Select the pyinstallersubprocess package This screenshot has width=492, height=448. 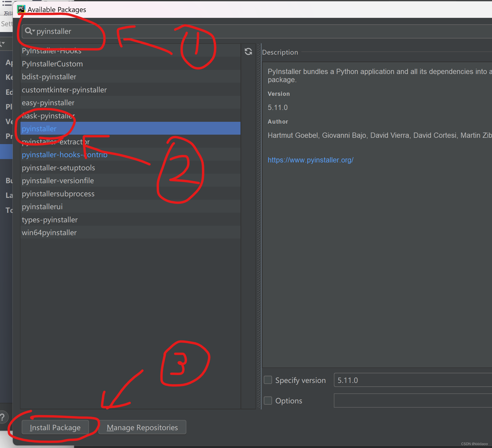coord(130,193)
